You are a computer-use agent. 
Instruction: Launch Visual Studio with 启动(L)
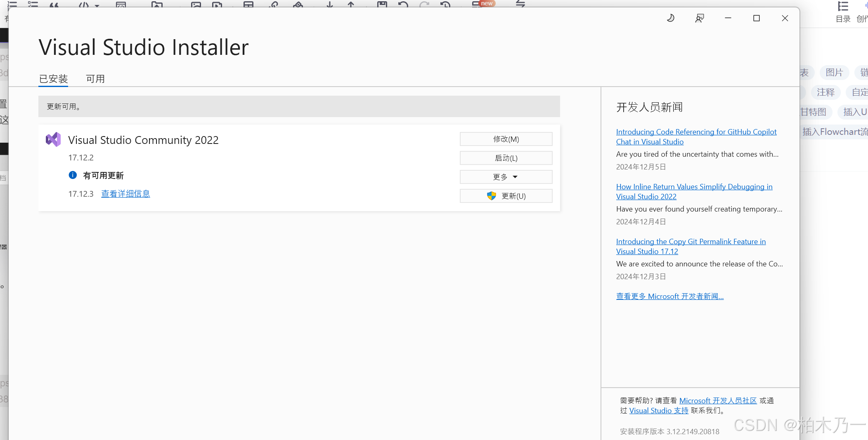pyautogui.click(x=506, y=158)
